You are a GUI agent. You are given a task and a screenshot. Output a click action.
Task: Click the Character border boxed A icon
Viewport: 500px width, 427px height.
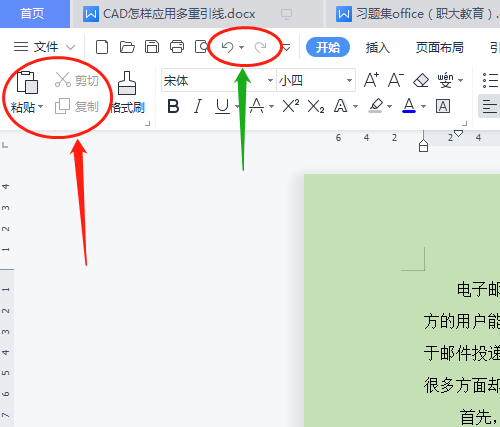(x=443, y=107)
